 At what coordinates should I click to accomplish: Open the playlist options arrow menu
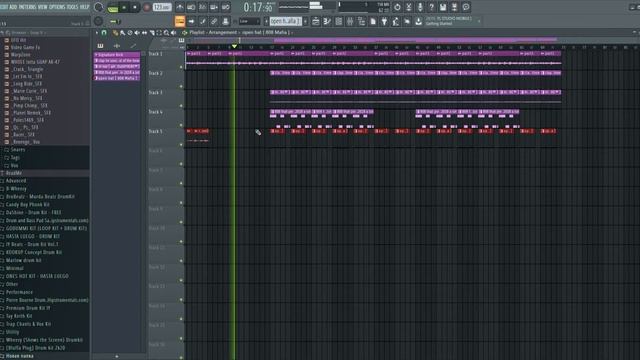97,33
